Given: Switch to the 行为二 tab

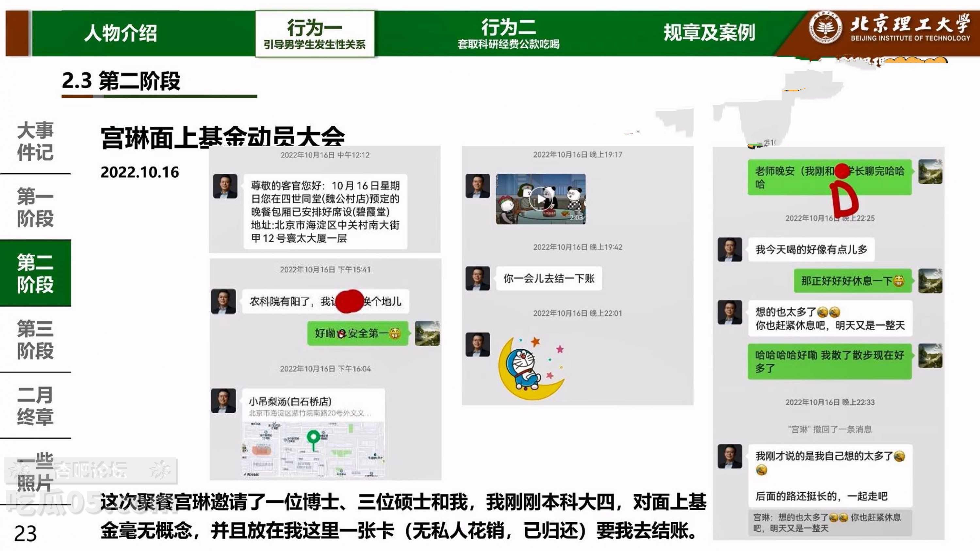Looking at the screenshot, I should tap(508, 34).
